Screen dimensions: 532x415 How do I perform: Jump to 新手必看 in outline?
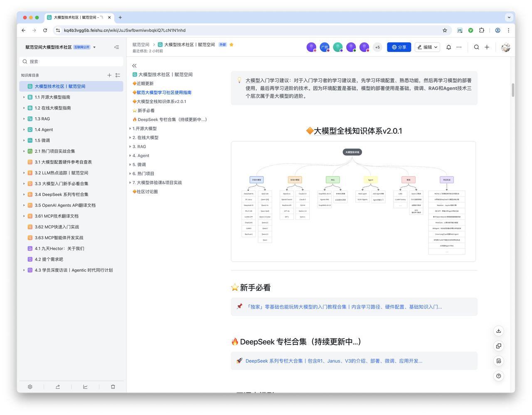[144, 111]
